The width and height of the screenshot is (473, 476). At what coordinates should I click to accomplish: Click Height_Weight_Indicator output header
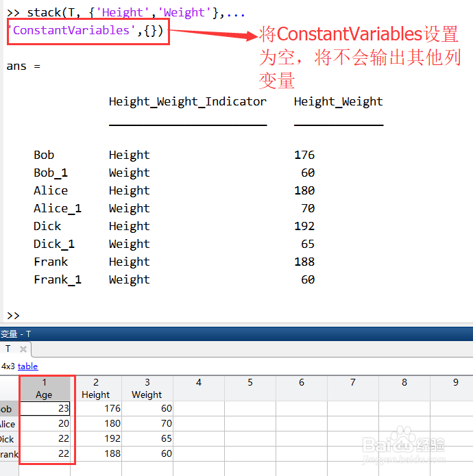188,101
